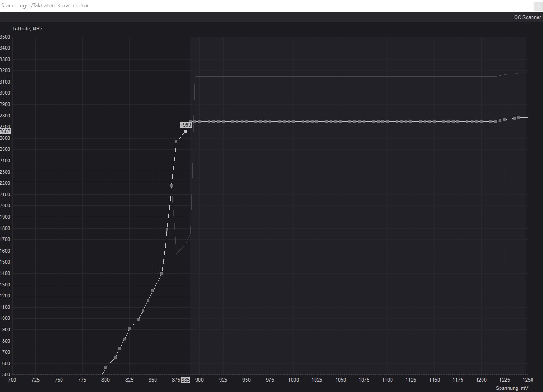Click the highlighted 2662 frequency axis label

click(5, 131)
